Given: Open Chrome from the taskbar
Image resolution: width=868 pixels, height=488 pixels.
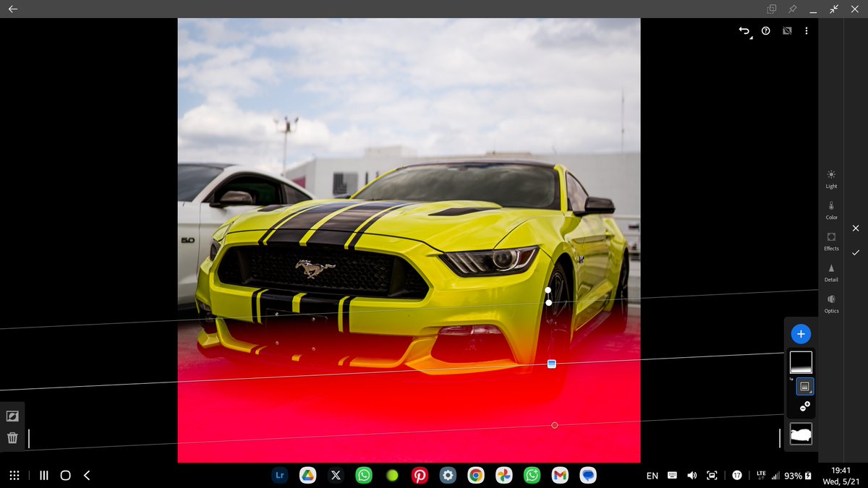Looking at the screenshot, I should point(476,475).
